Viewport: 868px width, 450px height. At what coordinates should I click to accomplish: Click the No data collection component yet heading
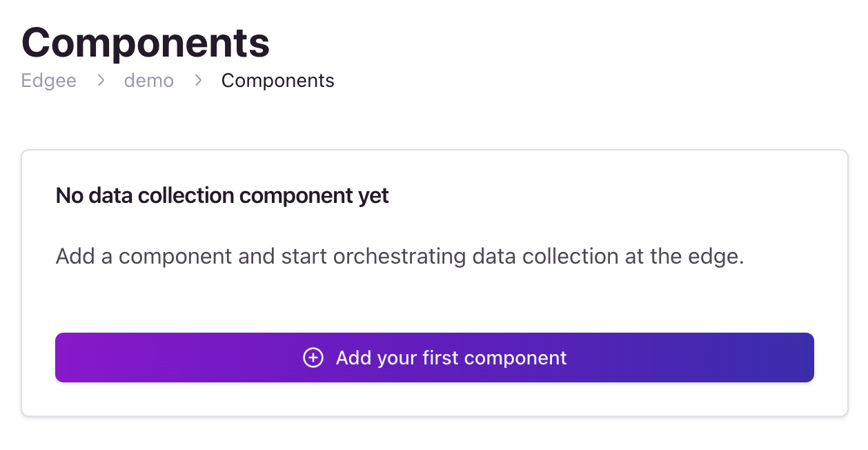(221, 195)
